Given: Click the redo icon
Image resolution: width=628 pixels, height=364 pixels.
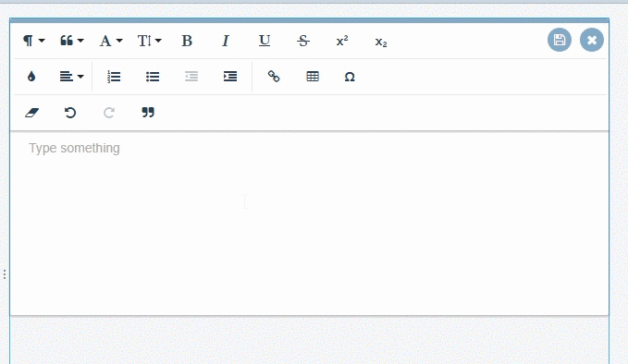Looking at the screenshot, I should tap(109, 113).
